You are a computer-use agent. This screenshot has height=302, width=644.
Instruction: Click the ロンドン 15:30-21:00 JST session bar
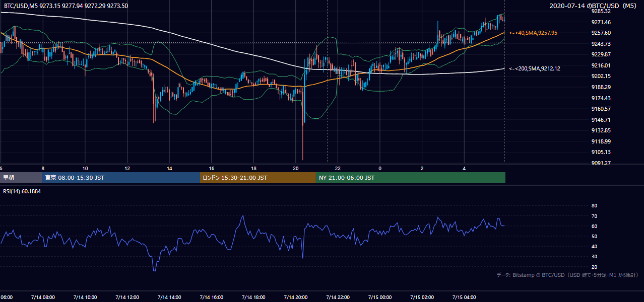click(x=258, y=178)
